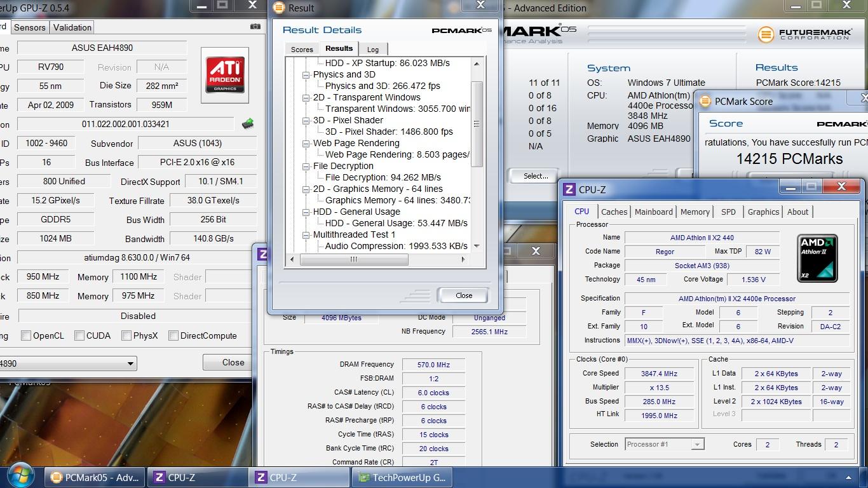Open the Log tab in Result window
Screen dimensions: 868x488
(x=373, y=50)
